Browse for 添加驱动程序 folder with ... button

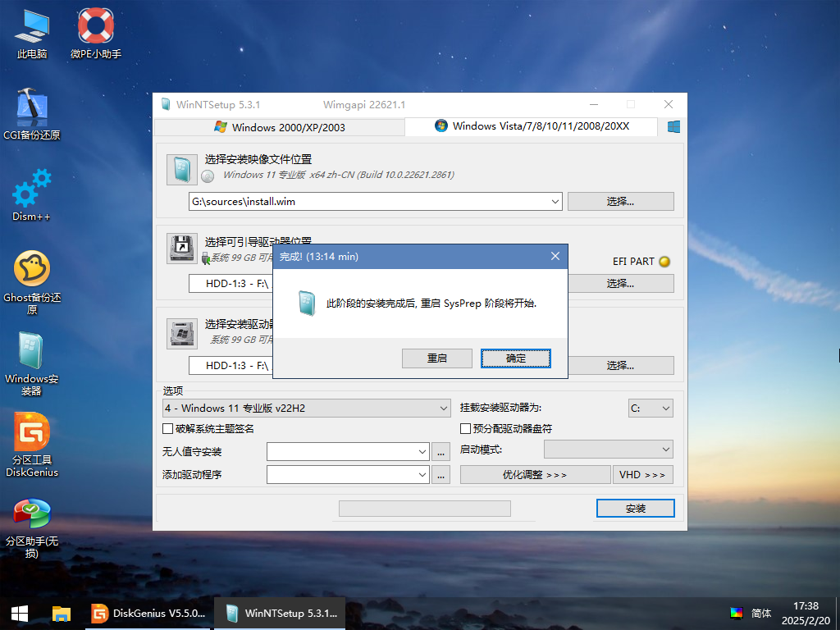441,475
